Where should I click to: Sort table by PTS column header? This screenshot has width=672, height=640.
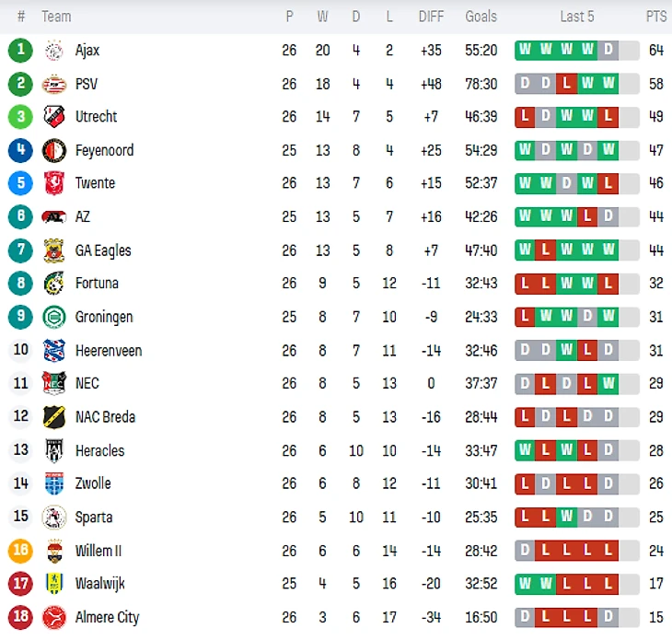pyautogui.click(x=655, y=17)
